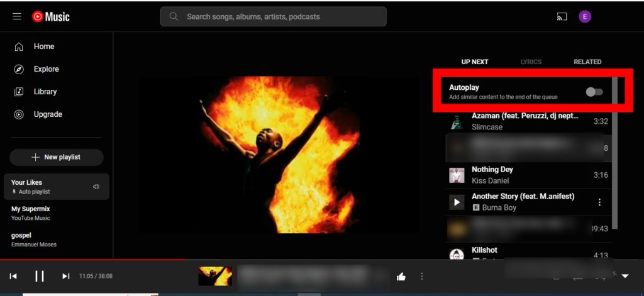Open the Your Likes playlist
This screenshot has width=644, height=296.
point(56,187)
